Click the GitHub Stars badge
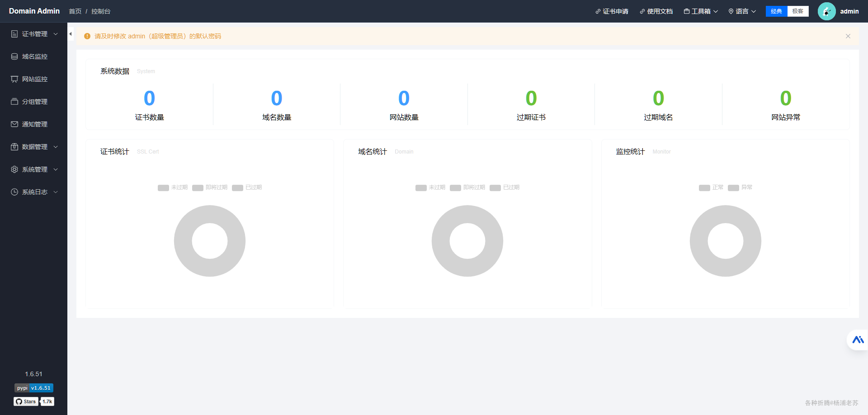Viewport: 868px width, 415px height. click(34, 401)
